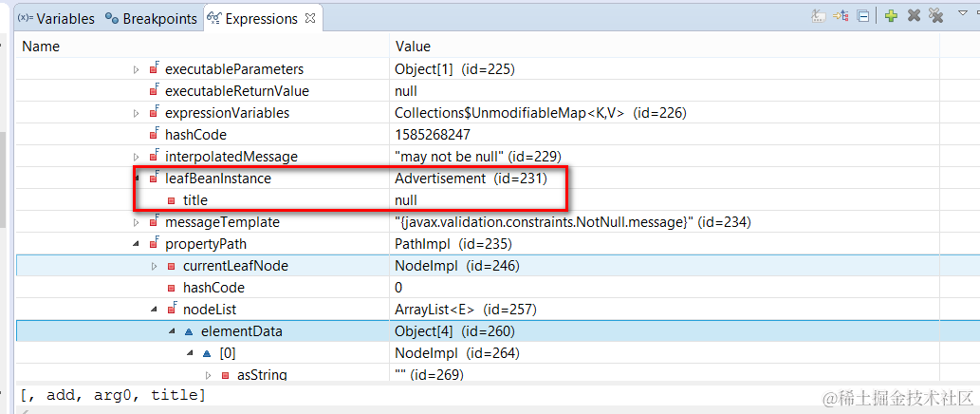Expand the asString node
Screen dimensions: 980x414
208,375
